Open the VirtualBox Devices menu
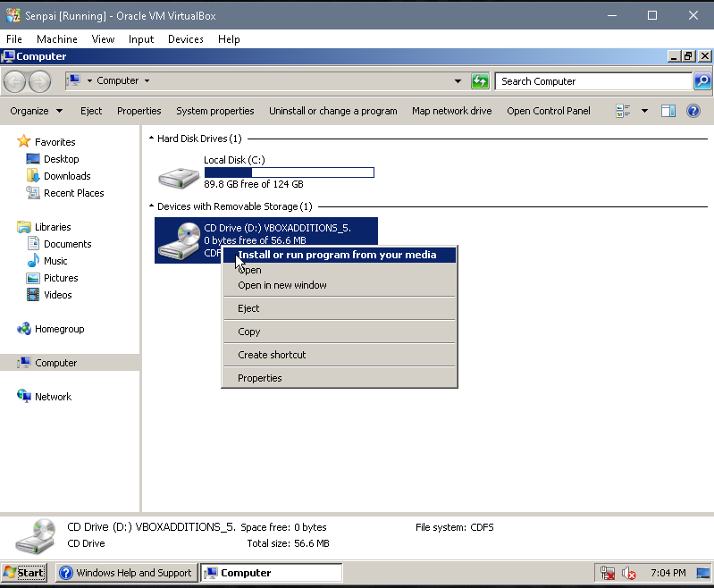714x588 pixels. pos(185,39)
